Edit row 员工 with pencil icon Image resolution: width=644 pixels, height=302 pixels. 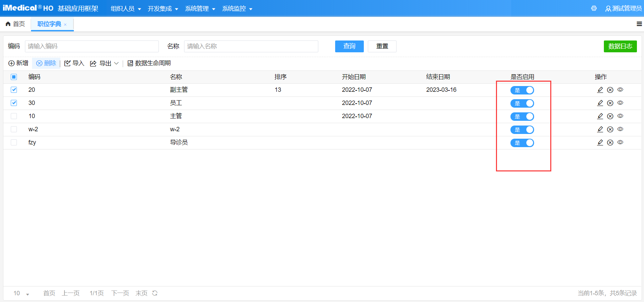[x=600, y=103]
